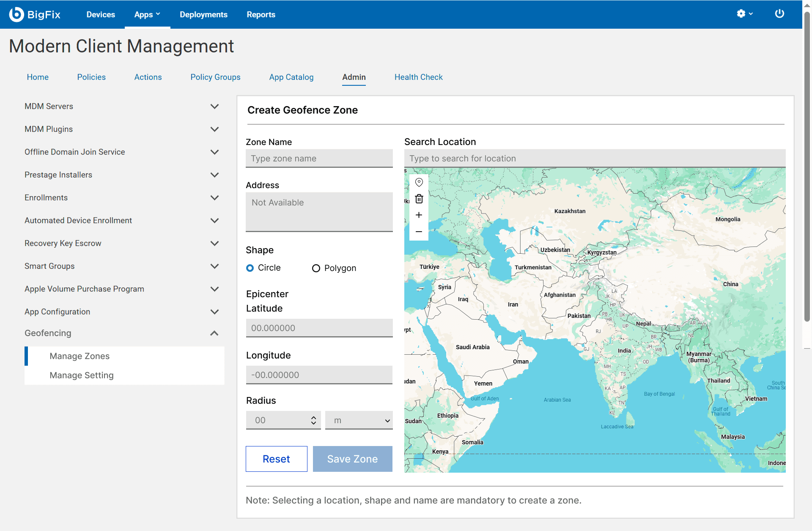Viewport: 812px width, 531px height.
Task: Switch to the Health Check tab
Action: 419,77
